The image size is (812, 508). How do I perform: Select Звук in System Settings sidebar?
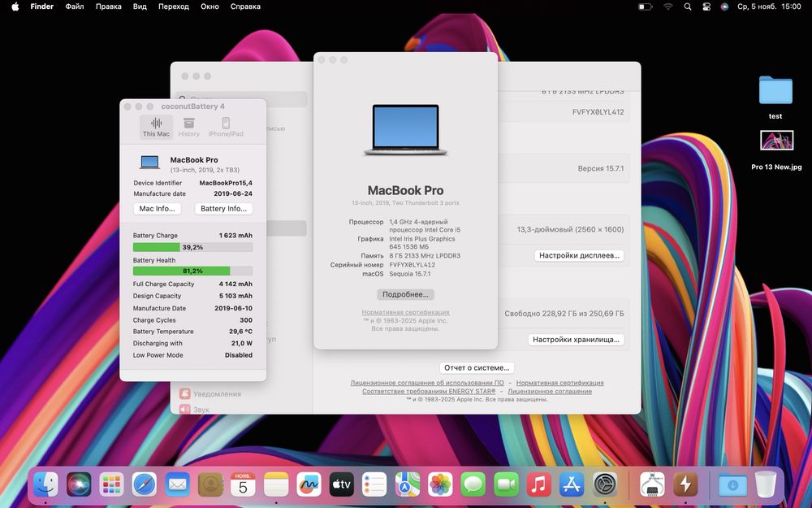tap(195, 410)
